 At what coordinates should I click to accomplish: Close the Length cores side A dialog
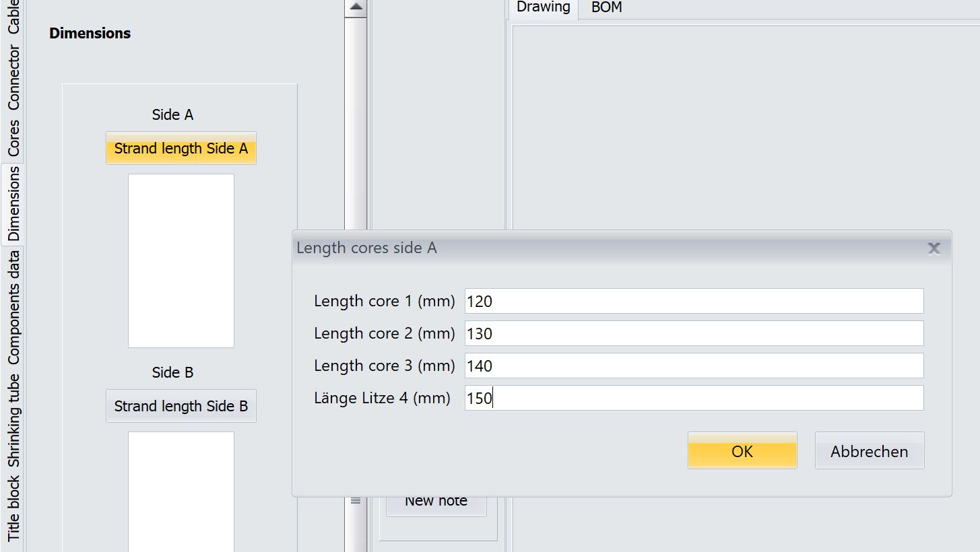tap(934, 248)
